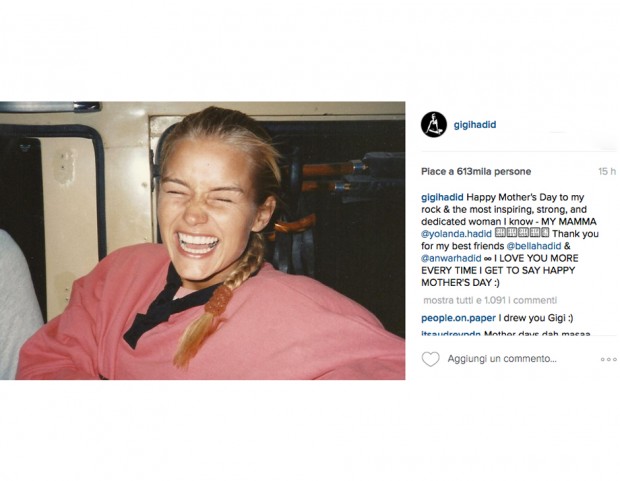Click gigihadid name in the caption

pyautogui.click(x=442, y=197)
